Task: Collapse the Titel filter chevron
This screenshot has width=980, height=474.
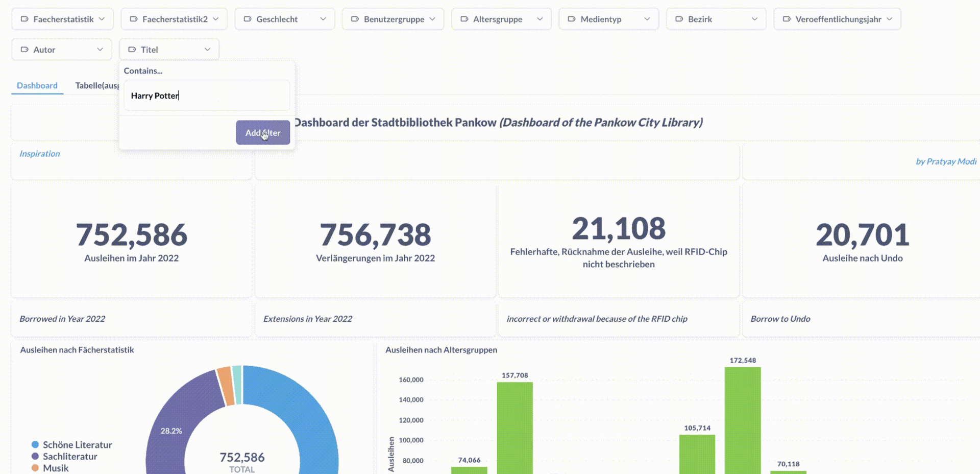Action: click(x=207, y=50)
